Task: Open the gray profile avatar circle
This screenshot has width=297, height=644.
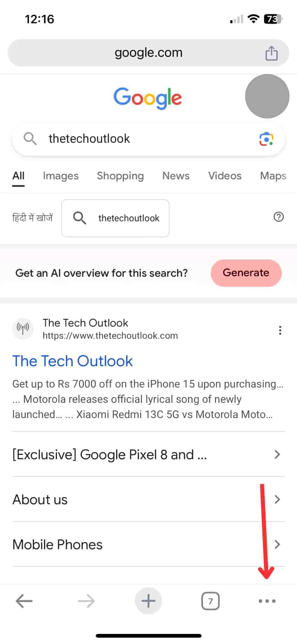Action: (x=267, y=96)
